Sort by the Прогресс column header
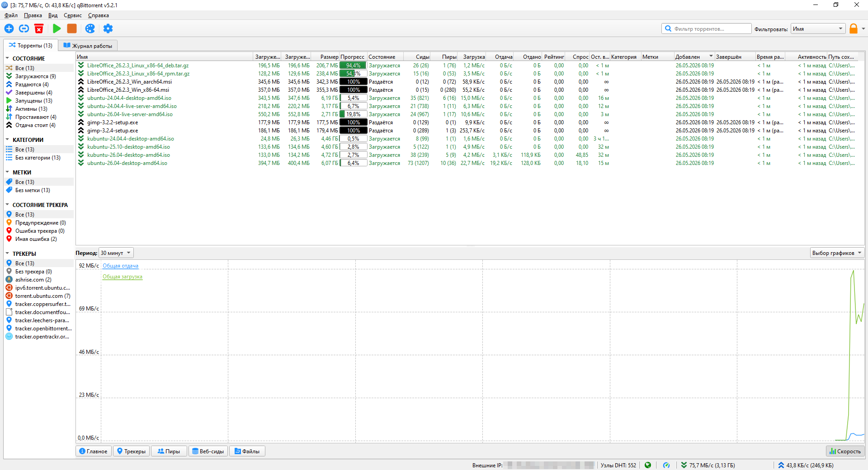The height and width of the screenshot is (470, 868). coord(353,57)
